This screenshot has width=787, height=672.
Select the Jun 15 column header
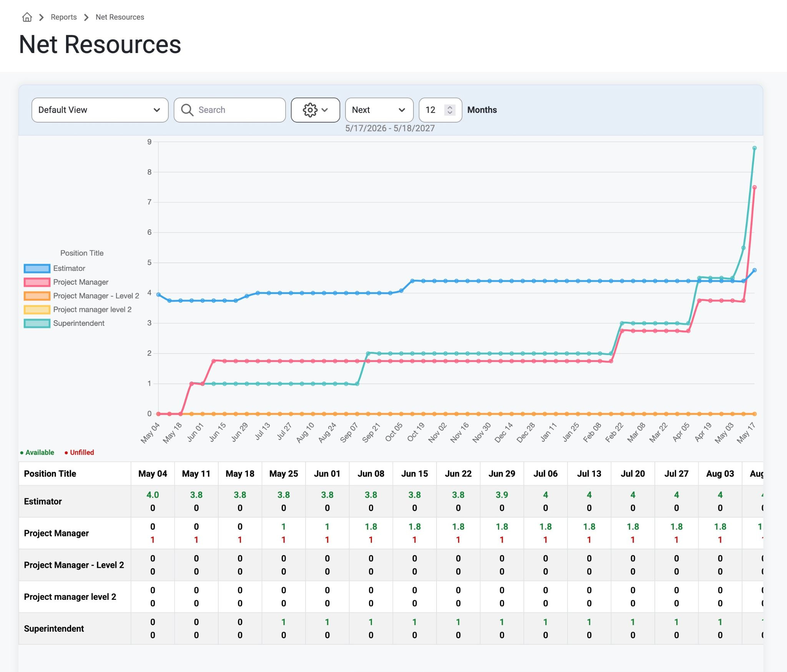coord(414,473)
